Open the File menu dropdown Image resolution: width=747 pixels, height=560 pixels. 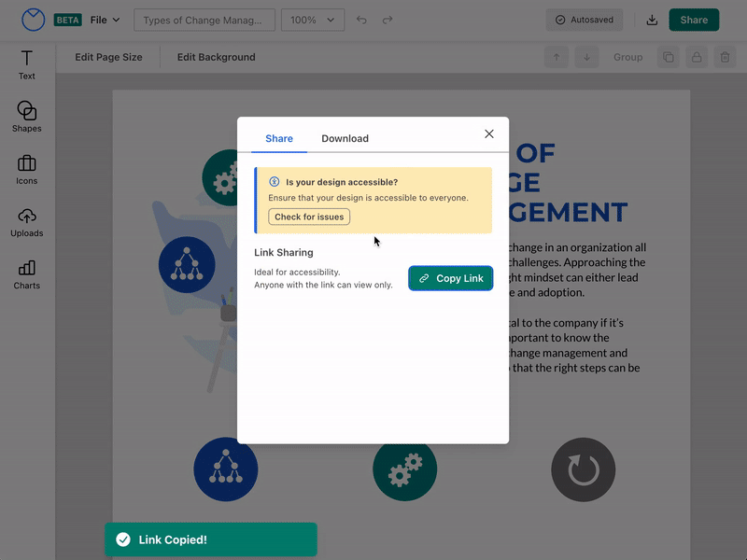(102, 19)
